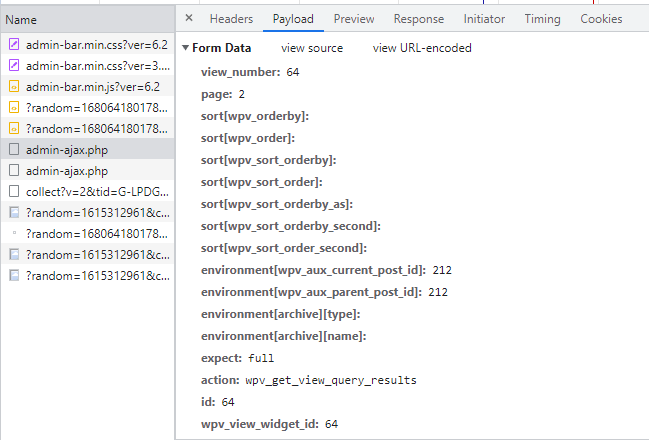Click the sort[wpv_sort_order_second] parameter

[284, 248]
